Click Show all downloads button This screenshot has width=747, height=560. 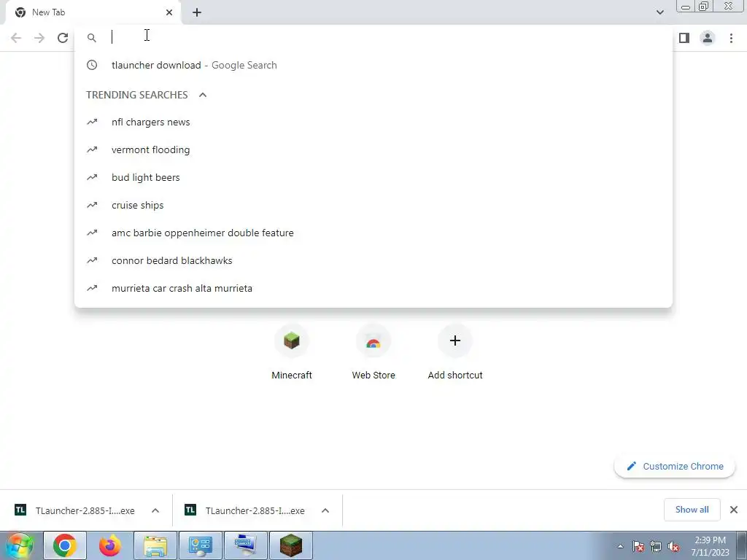(x=692, y=510)
